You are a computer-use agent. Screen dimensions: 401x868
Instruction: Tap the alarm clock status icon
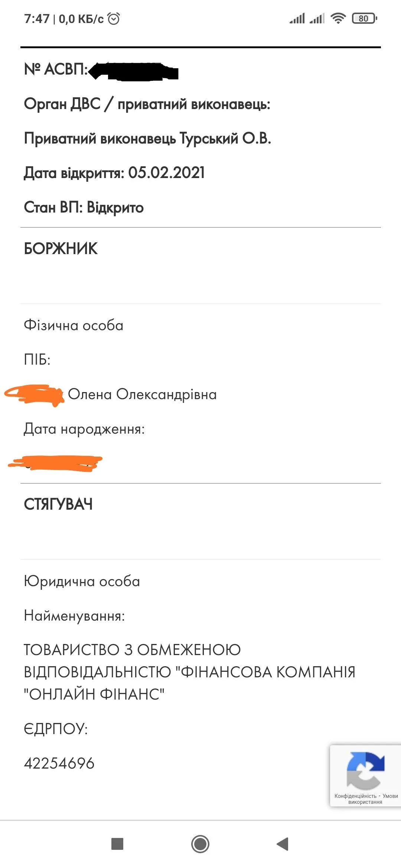(x=114, y=19)
